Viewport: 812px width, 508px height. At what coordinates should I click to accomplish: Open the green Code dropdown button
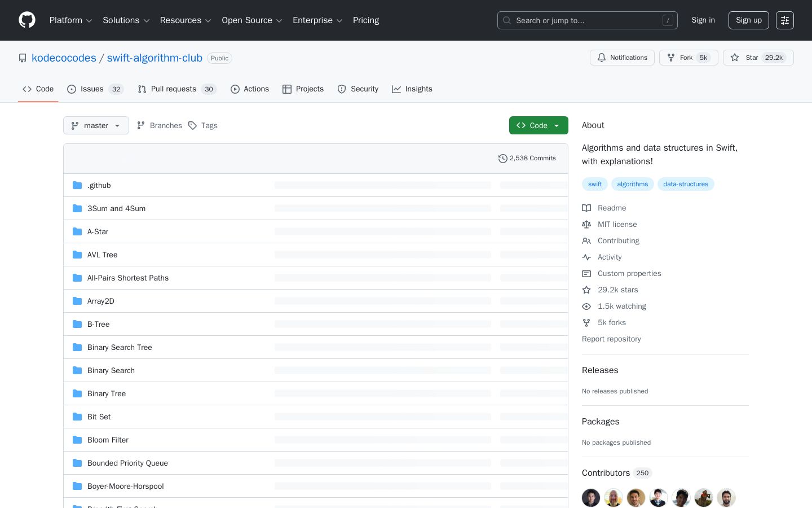[539, 125]
